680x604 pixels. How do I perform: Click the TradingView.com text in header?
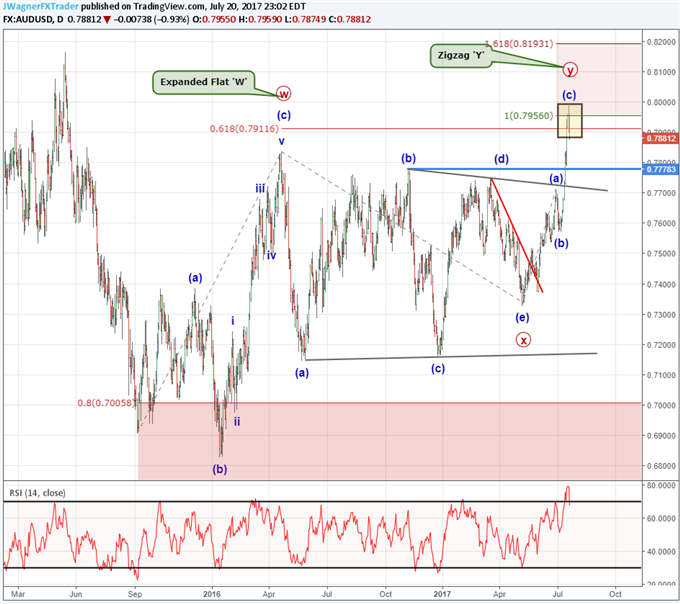click(167, 7)
